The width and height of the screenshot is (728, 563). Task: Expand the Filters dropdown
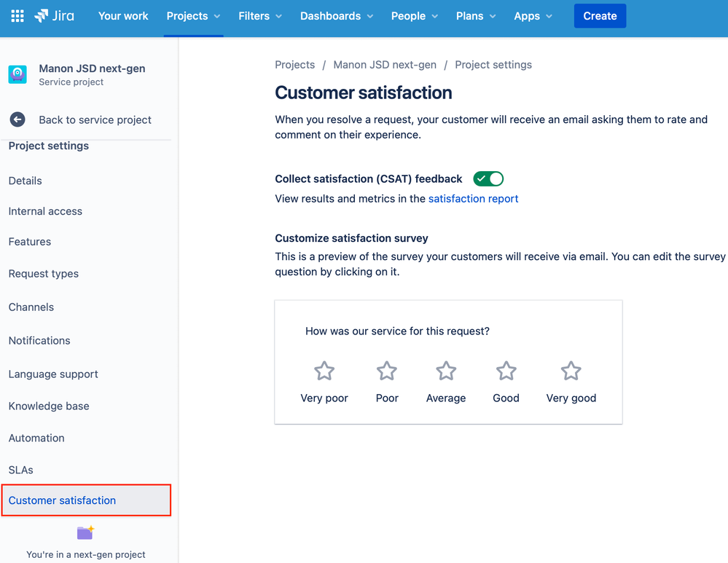(259, 15)
